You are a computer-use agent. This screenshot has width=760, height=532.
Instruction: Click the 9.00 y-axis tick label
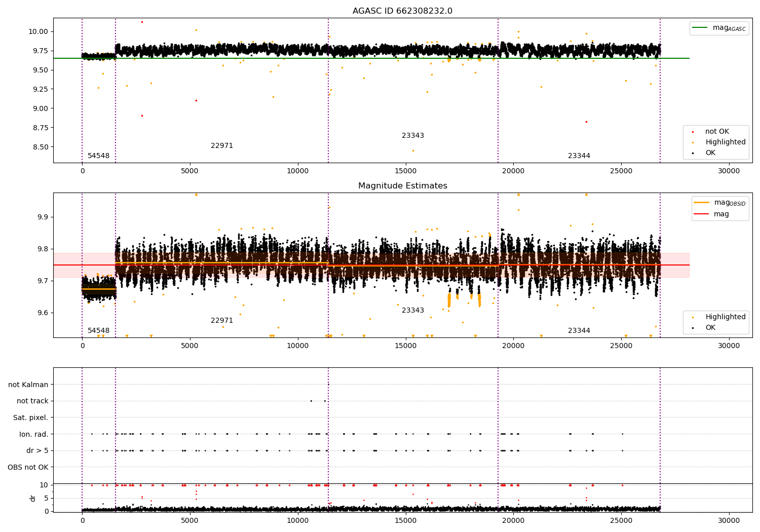41,108
